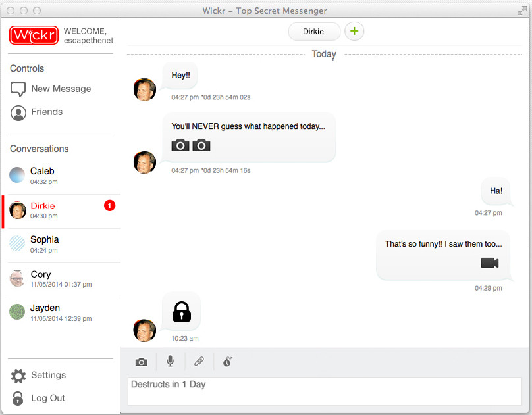532x415 pixels.
Task: Click the Conversations heading
Action: click(x=40, y=149)
